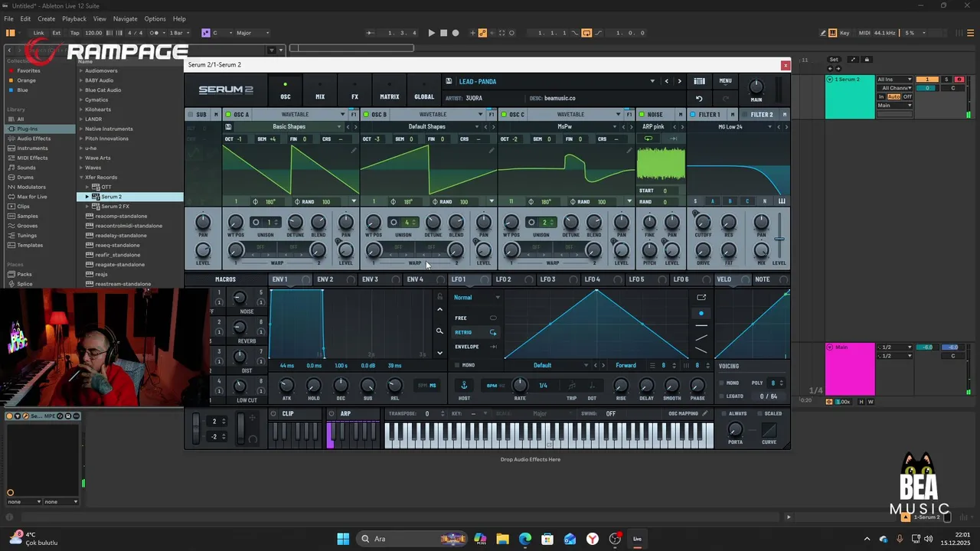Open LEAD - PANDA preset dropdown arrow
Image resolution: width=980 pixels, height=551 pixels.
coord(652,81)
